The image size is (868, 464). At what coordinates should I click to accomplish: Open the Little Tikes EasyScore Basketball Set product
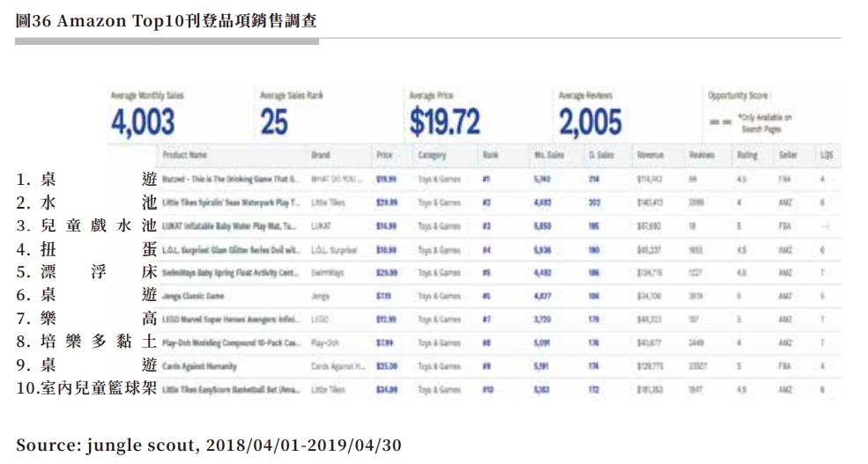[x=231, y=389]
